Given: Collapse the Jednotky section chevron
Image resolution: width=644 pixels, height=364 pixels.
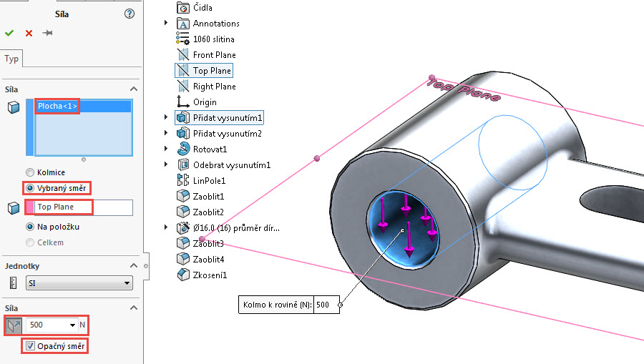Looking at the screenshot, I should point(132,265).
